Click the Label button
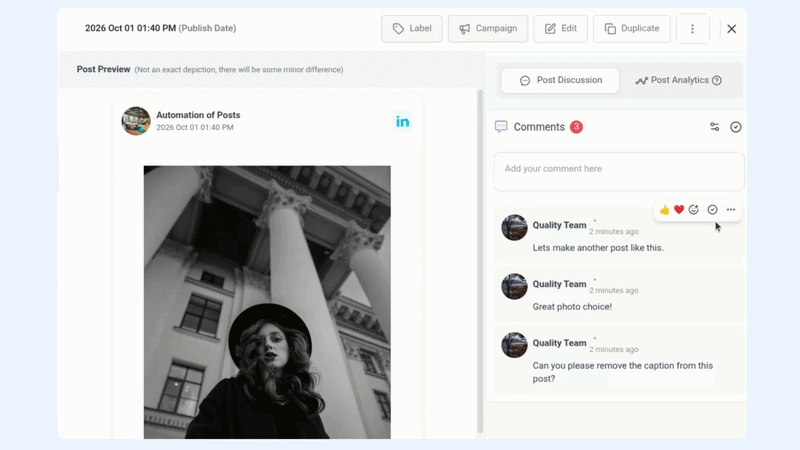The image size is (800, 450). (412, 29)
